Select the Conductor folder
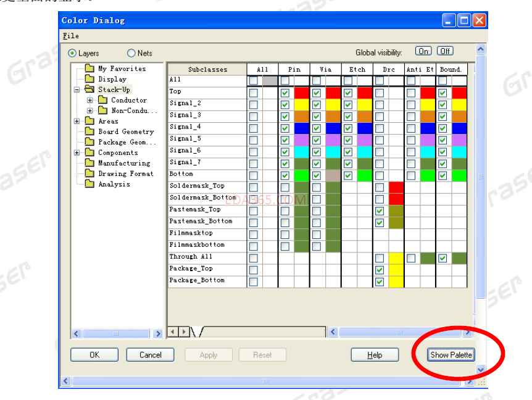532x400 pixels. 122,100
